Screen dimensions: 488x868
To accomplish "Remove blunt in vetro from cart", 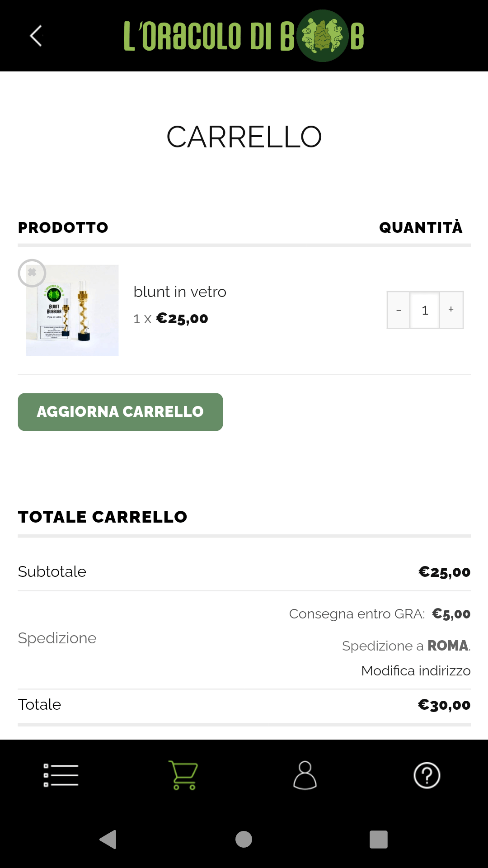I will click(32, 273).
